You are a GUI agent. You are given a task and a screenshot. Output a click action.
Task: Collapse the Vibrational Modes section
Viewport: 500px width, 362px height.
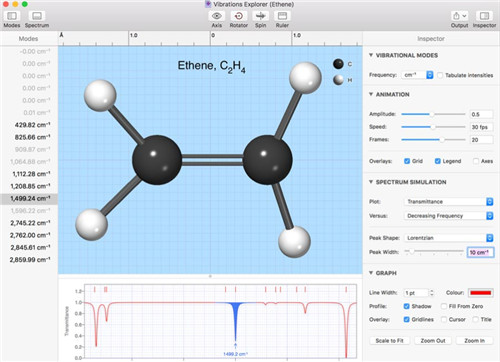click(x=371, y=55)
